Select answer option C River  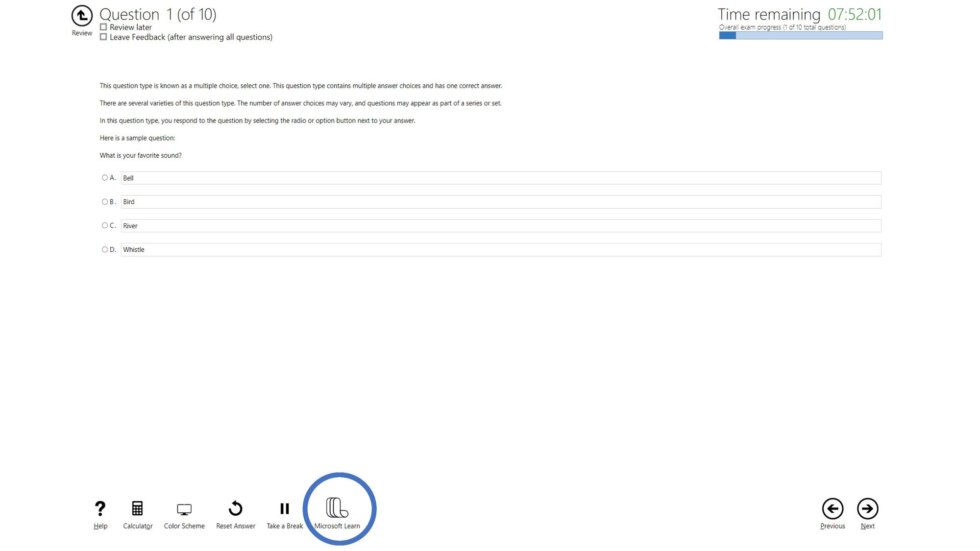coord(104,225)
